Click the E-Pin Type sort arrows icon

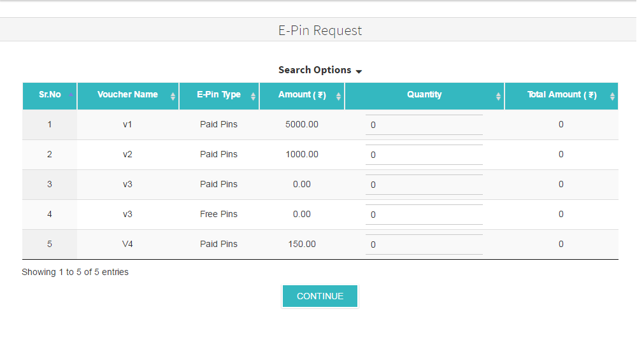[253, 97]
